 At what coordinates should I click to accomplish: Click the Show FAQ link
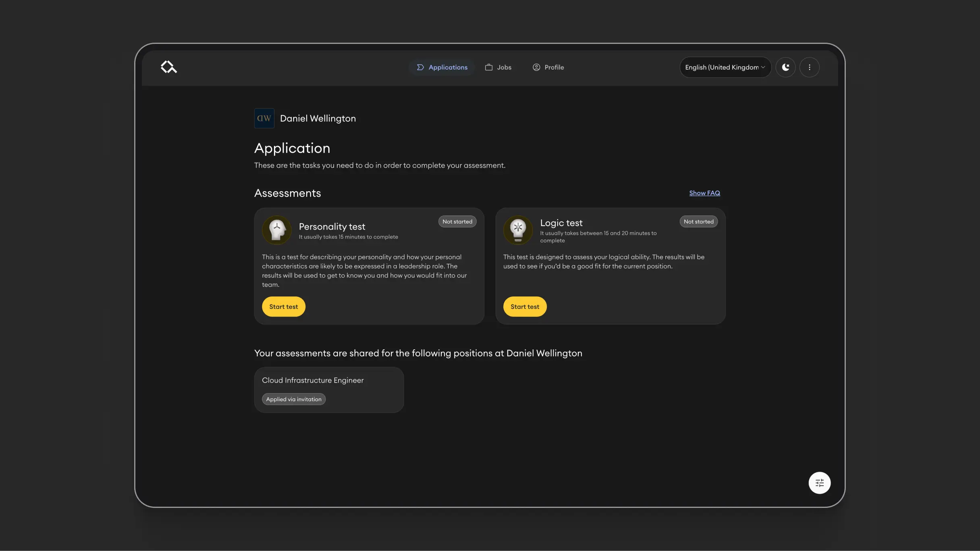(x=704, y=193)
